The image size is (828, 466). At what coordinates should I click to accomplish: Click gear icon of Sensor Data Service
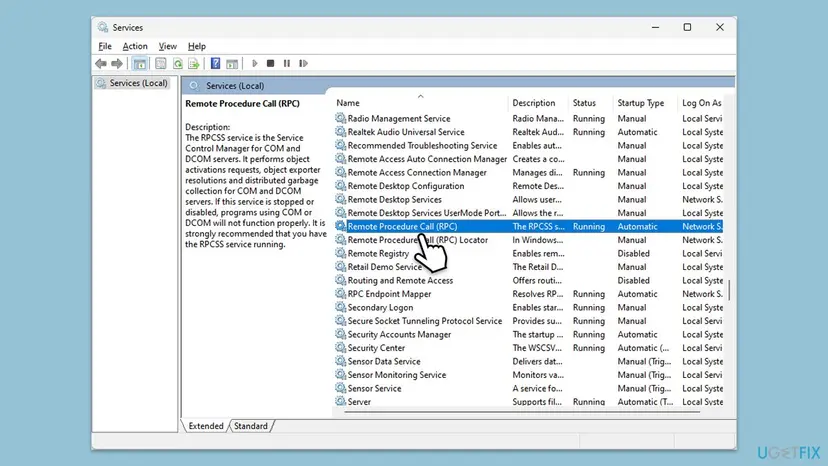click(341, 361)
